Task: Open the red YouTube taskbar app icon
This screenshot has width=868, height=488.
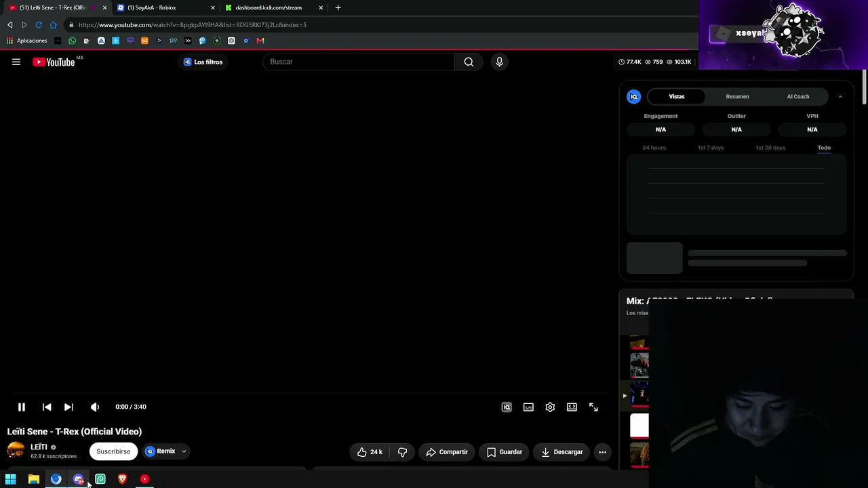Action: pyautogui.click(x=144, y=479)
